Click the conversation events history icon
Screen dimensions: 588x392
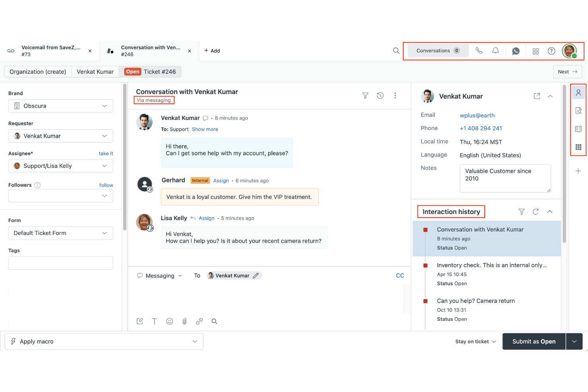pyautogui.click(x=380, y=95)
